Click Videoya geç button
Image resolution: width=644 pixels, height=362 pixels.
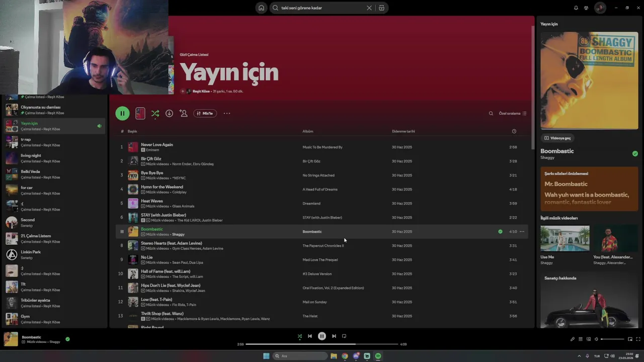coord(557,138)
